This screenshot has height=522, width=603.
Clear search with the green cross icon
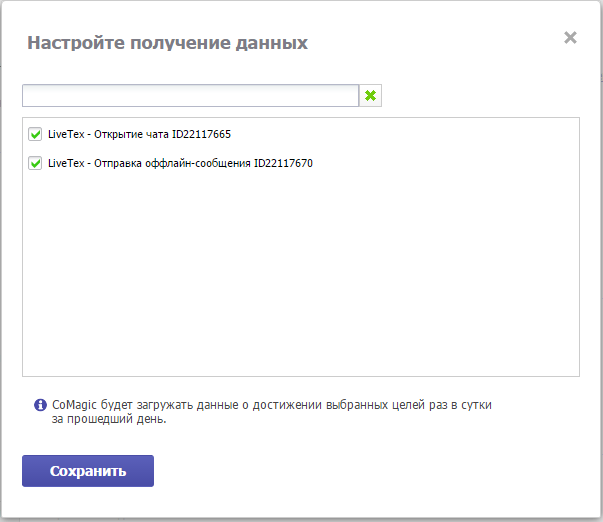[370, 95]
